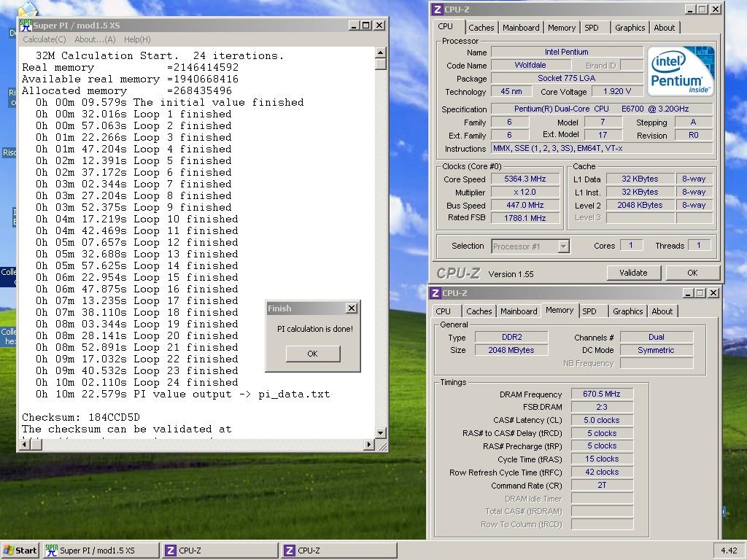This screenshot has height=560, width=747.
Task: Click the CPU-Z Z logo in top window
Action: pyautogui.click(x=438, y=9)
